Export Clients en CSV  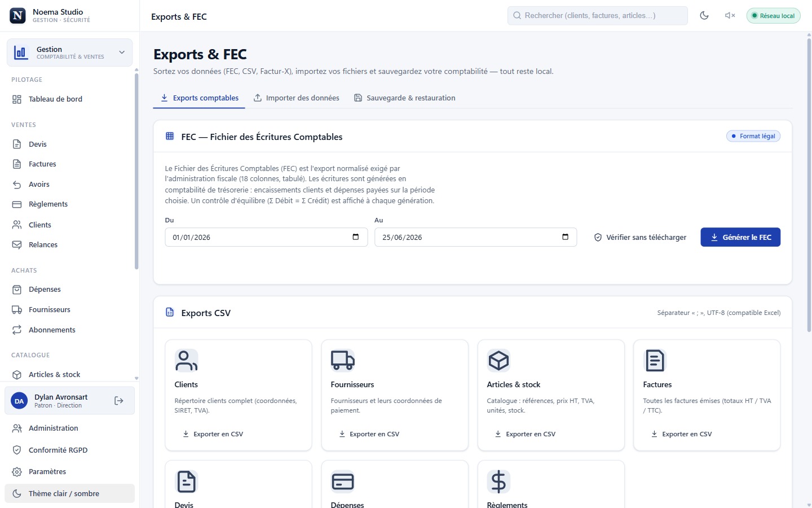coord(213,434)
